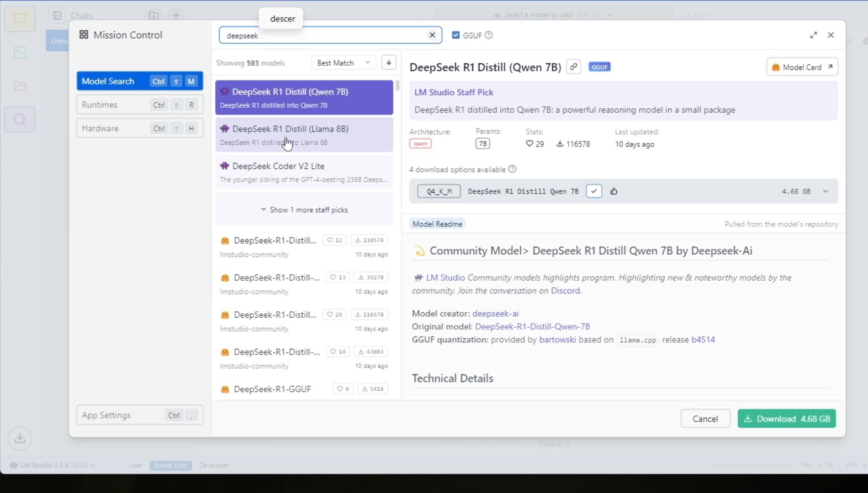The width and height of the screenshot is (868, 493).
Task: Click the download options help icon
Action: click(x=512, y=169)
